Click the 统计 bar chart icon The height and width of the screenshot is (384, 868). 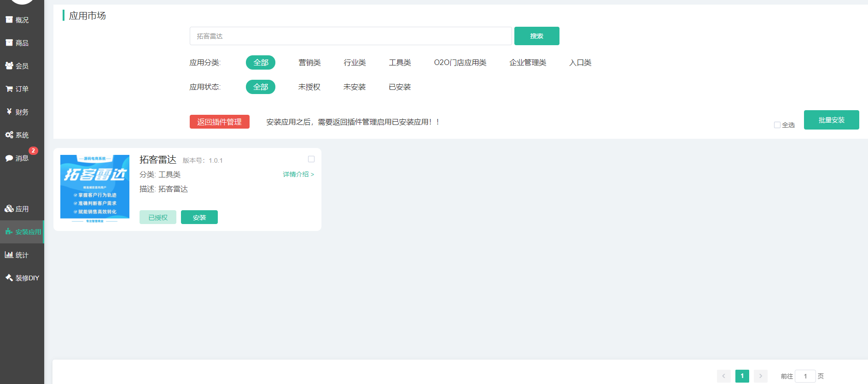coord(9,254)
